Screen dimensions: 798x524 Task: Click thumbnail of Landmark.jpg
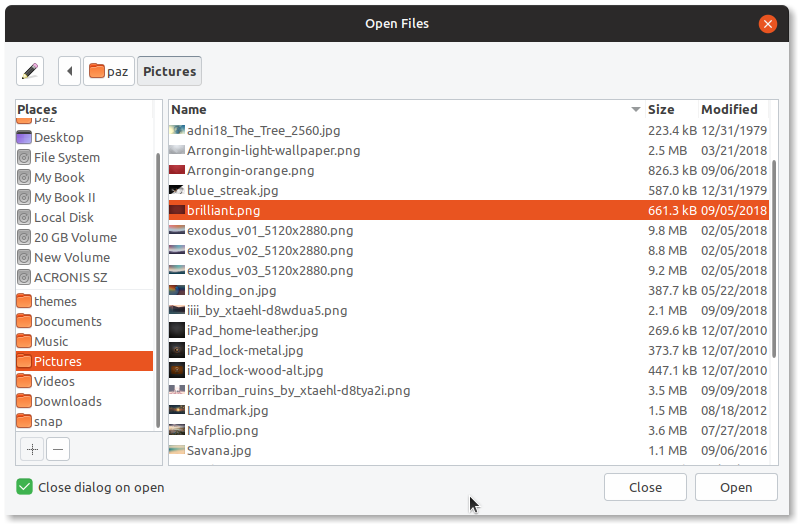tap(177, 410)
